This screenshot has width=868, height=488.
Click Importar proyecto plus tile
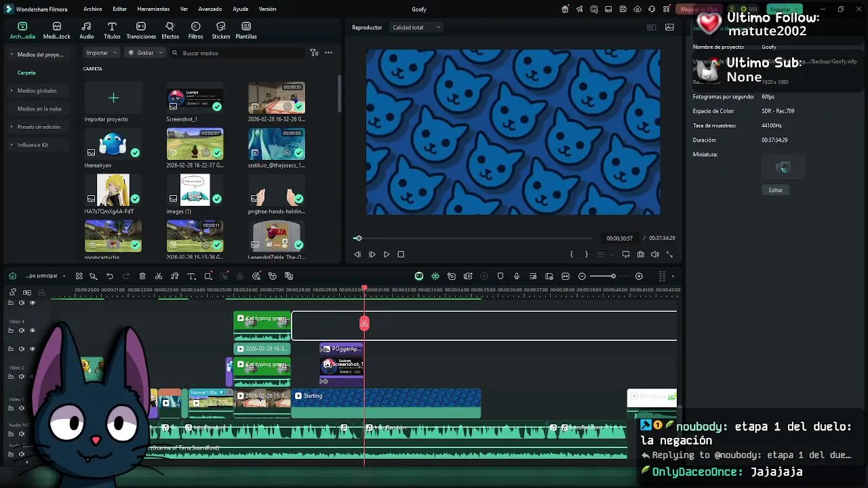[x=113, y=98]
